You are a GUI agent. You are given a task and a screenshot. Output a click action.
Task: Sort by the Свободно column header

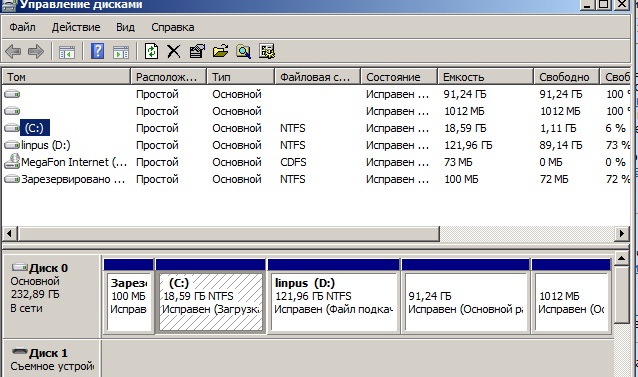(x=566, y=77)
